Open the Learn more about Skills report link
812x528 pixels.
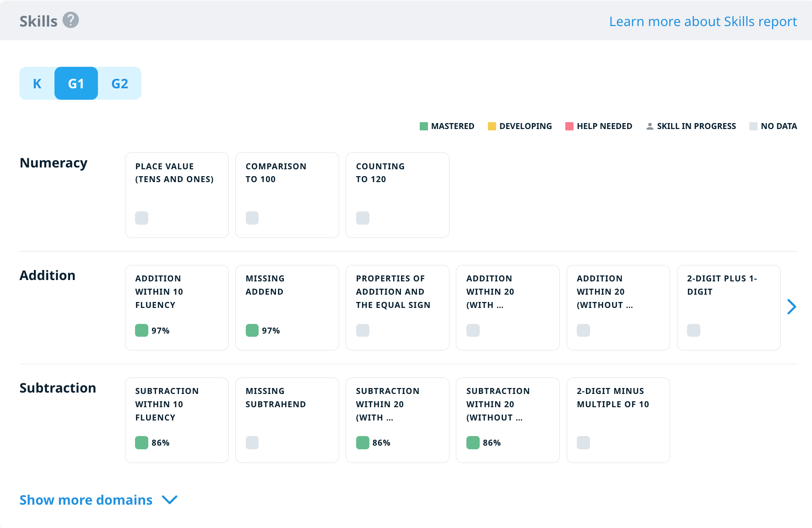703,22
